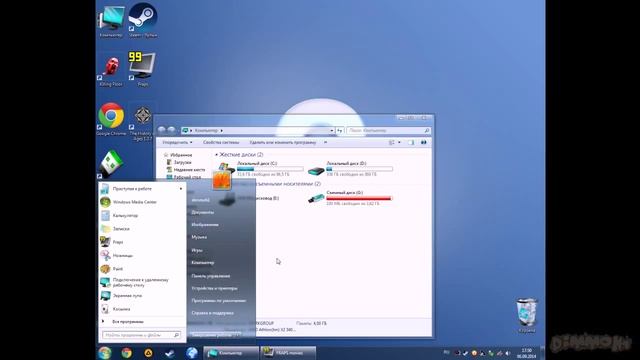Image resolution: width=640 pixels, height=360 pixels.
Task: Click the user account picture in Start menu
Action: (x=222, y=180)
